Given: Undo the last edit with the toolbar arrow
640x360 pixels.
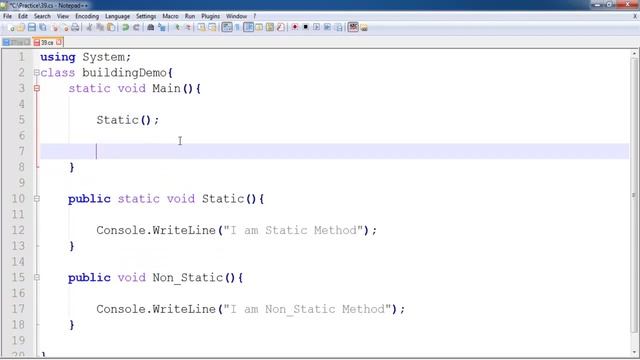Looking at the screenshot, I should point(125,27).
